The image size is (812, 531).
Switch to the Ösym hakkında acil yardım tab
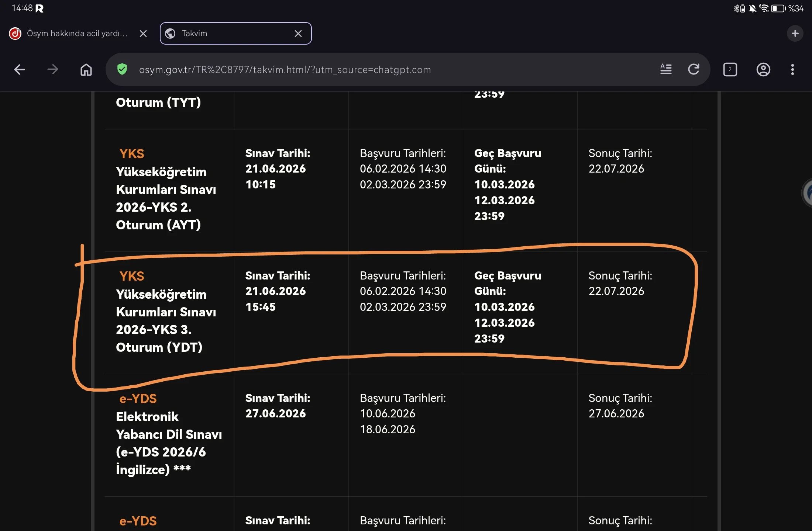coord(77,34)
